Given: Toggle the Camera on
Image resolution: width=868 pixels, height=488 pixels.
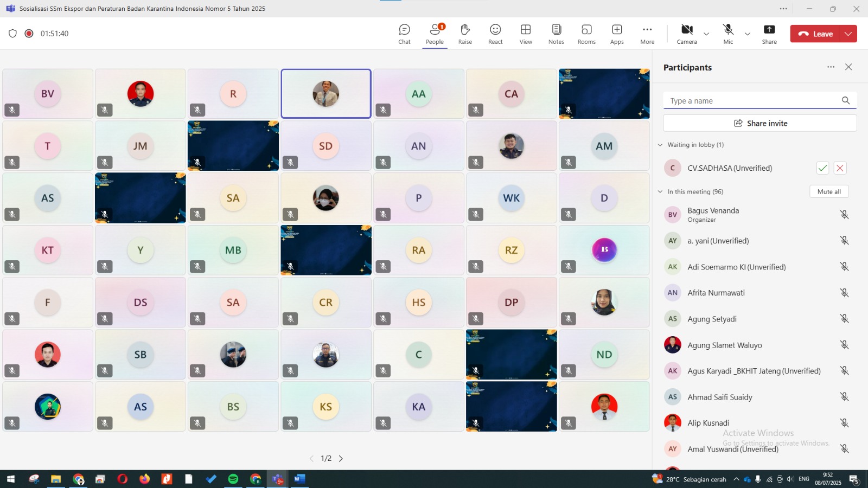Looking at the screenshot, I should click(x=687, y=34).
